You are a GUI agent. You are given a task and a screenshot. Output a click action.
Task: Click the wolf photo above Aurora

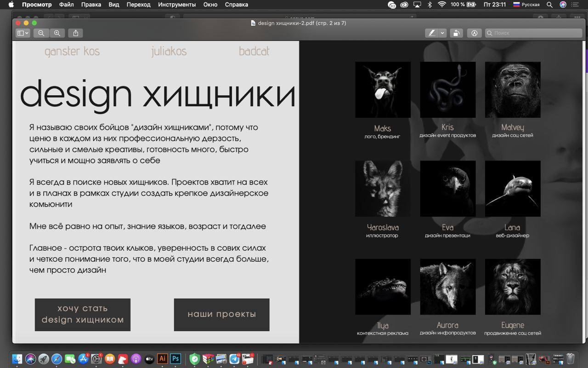click(x=448, y=287)
